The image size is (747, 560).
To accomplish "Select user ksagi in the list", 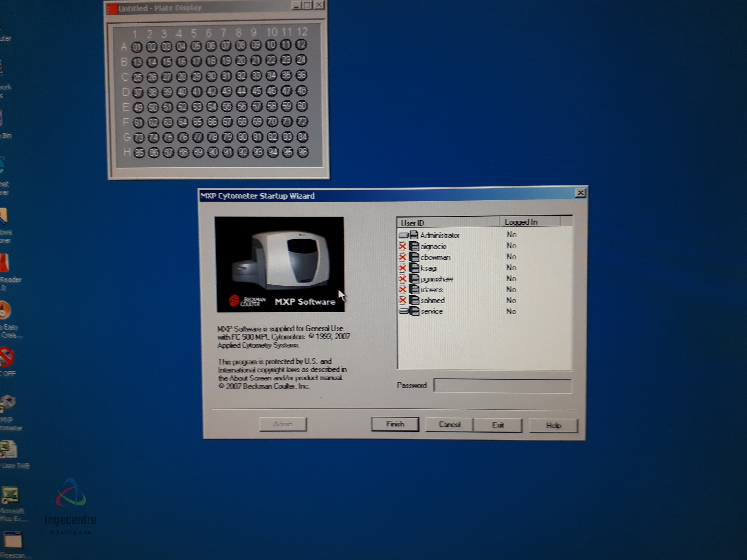I will 485,268.
